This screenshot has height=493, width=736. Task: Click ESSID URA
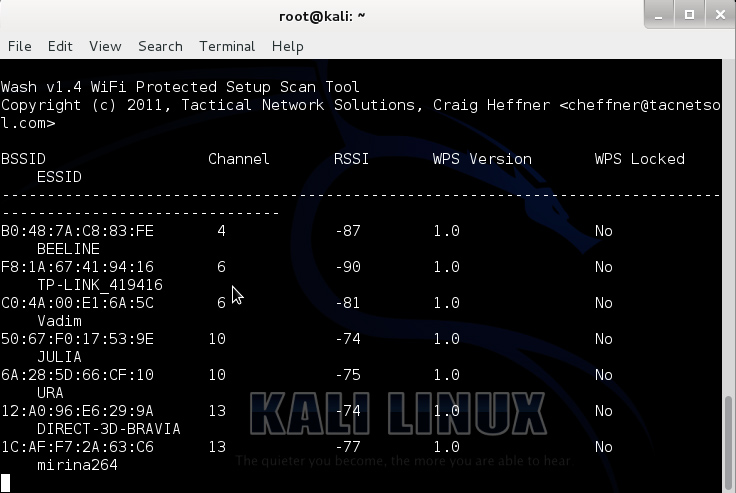50,393
